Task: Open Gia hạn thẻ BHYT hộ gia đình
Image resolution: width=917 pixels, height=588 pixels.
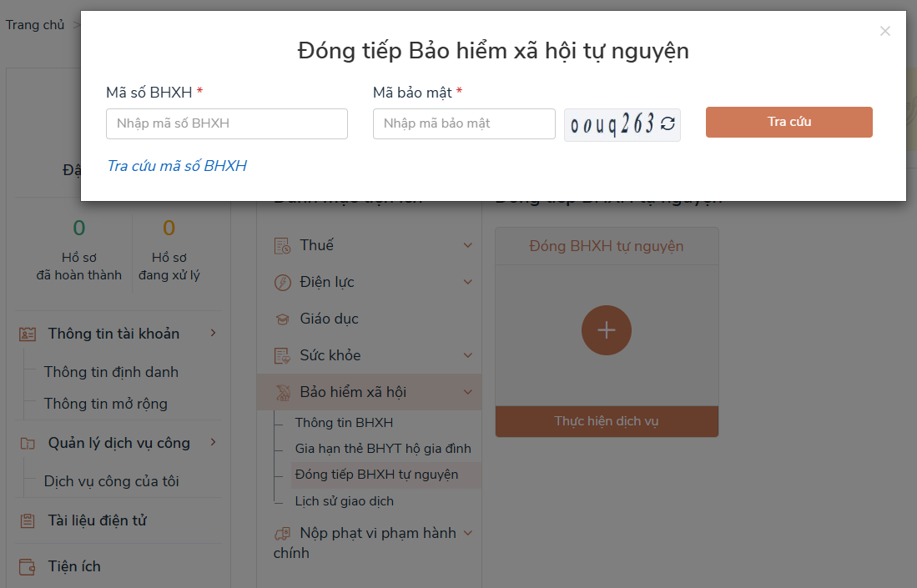Action: pyautogui.click(x=383, y=449)
